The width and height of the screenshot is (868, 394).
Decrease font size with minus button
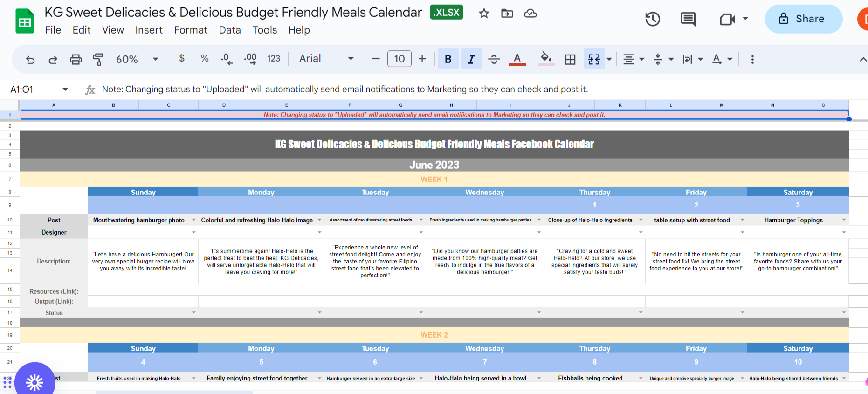click(x=376, y=59)
